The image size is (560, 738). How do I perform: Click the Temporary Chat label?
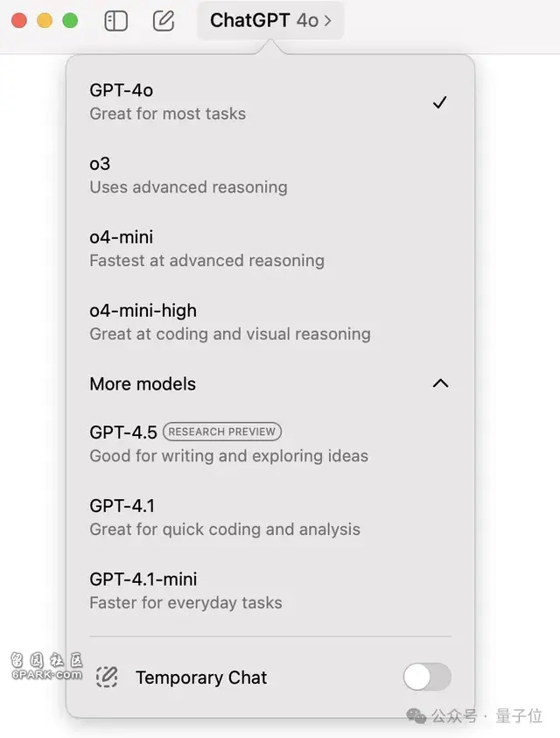201,678
